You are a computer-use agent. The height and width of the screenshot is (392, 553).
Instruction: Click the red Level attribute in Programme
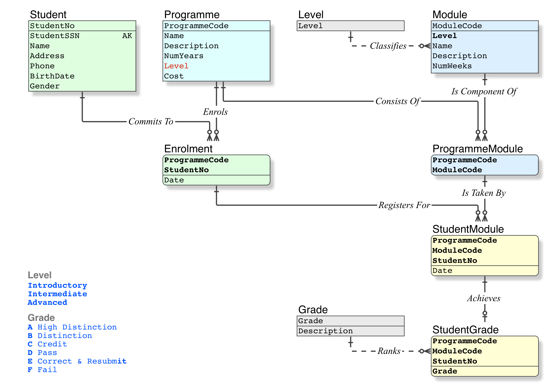pos(176,66)
